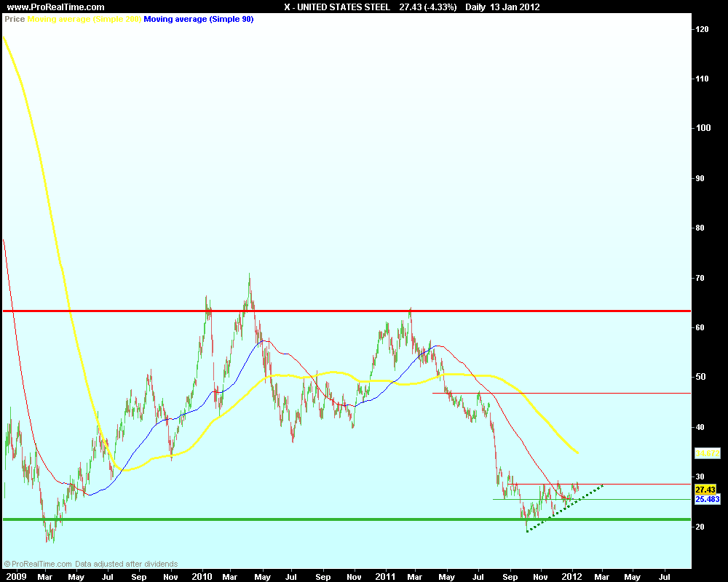The width and height of the screenshot is (728, 582).
Task: Click the 60 price axis label
Action: point(700,327)
